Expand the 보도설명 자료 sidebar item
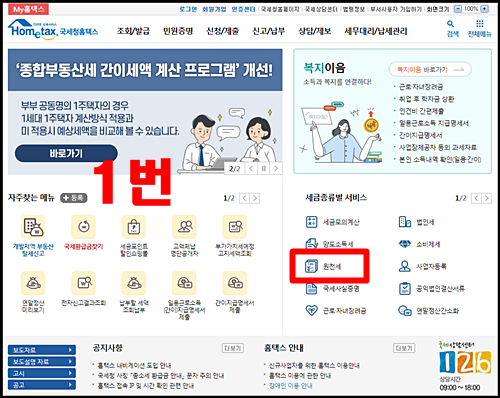The width and height of the screenshot is (500, 398). point(42,362)
